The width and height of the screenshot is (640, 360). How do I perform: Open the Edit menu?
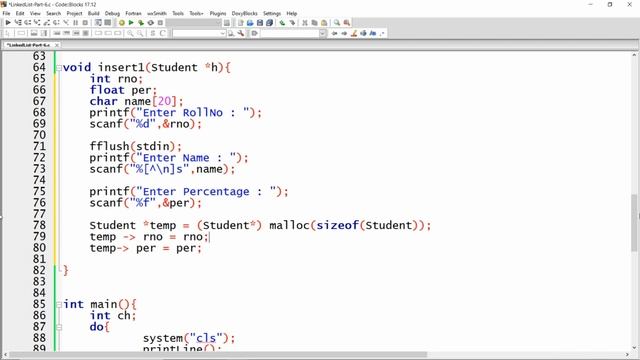point(20,13)
